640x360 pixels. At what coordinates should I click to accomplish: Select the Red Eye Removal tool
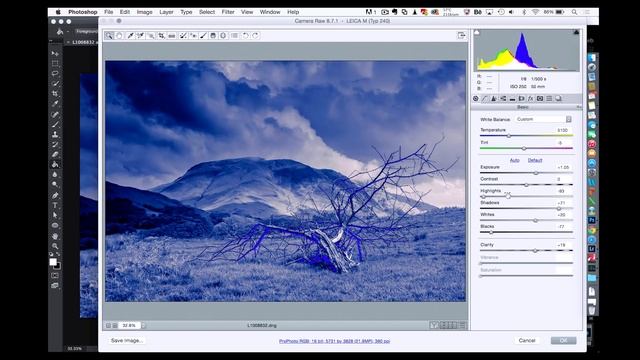[x=193, y=36]
